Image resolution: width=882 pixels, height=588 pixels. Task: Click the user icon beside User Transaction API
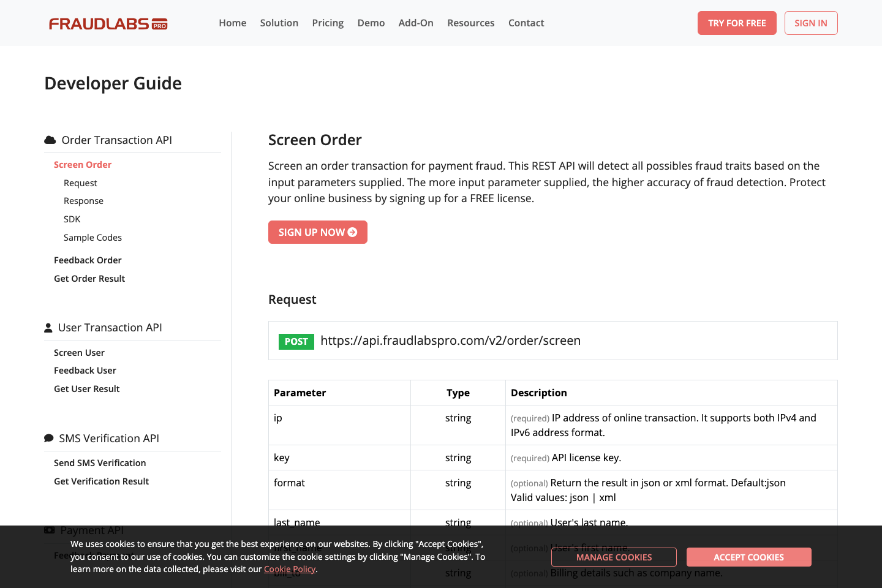click(x=48, y=327)
